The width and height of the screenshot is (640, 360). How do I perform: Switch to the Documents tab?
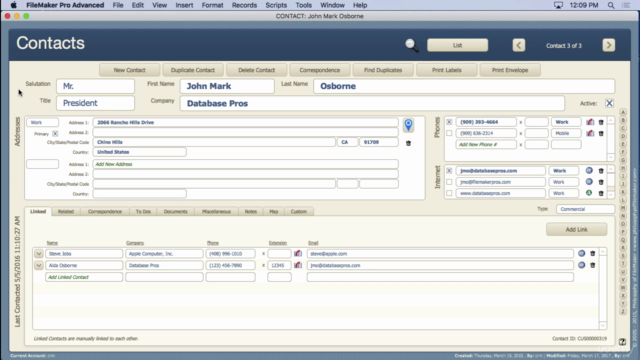(x=176, y=211)
